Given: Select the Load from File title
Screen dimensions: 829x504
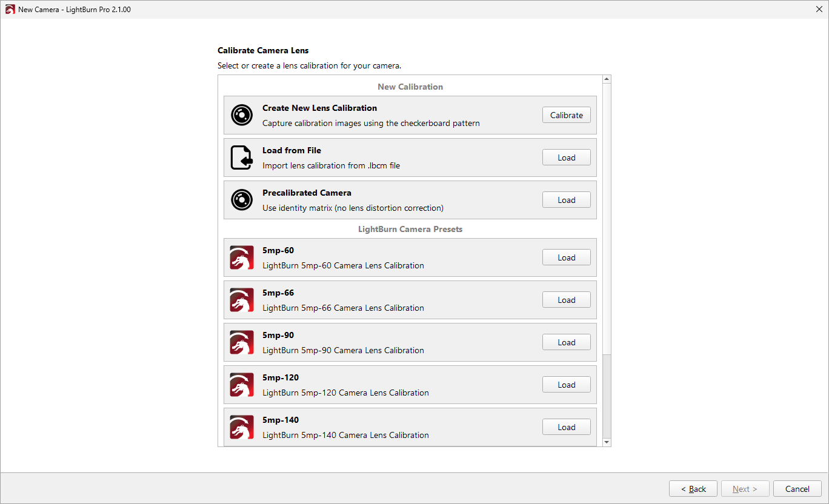Looking at the screenshot, I should [x=292, y=150].
